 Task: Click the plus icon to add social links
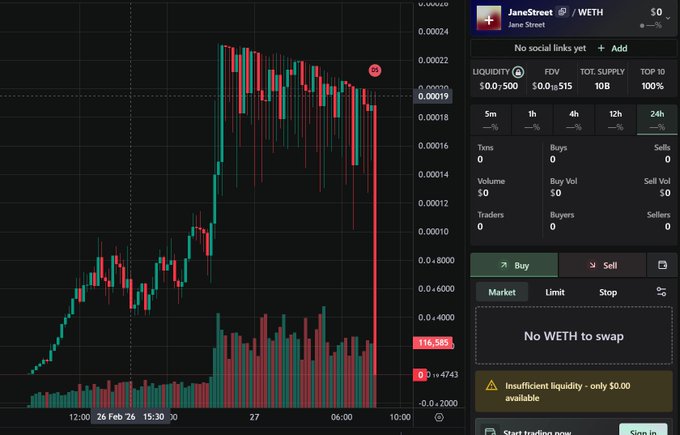tap(600, 48)
